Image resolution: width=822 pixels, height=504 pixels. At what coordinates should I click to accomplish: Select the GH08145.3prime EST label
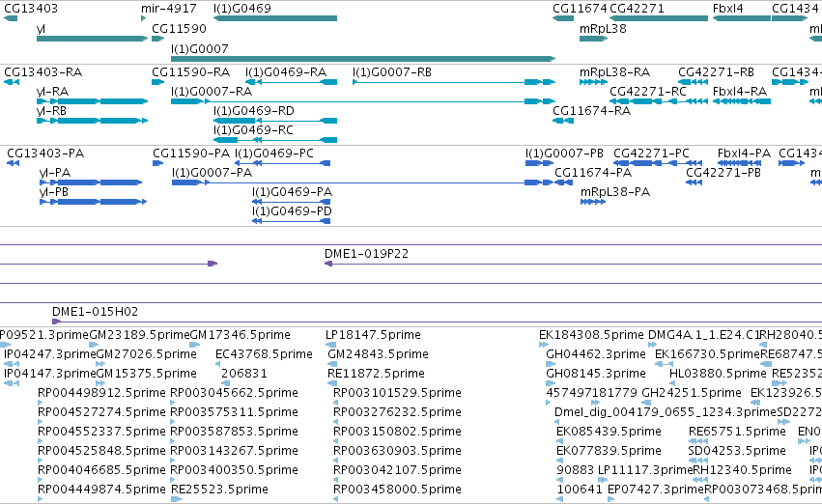596,374
